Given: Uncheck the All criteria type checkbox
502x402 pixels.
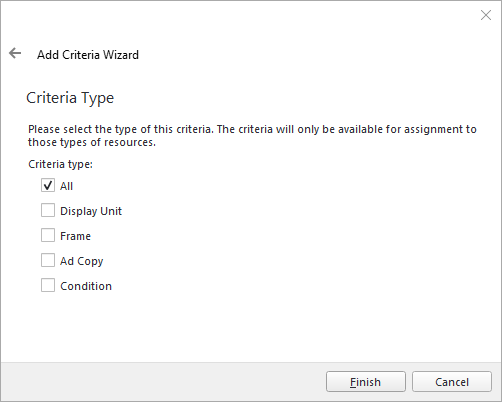Looking at the screenshot, I should pyautogui.click(x=48, y=185).
